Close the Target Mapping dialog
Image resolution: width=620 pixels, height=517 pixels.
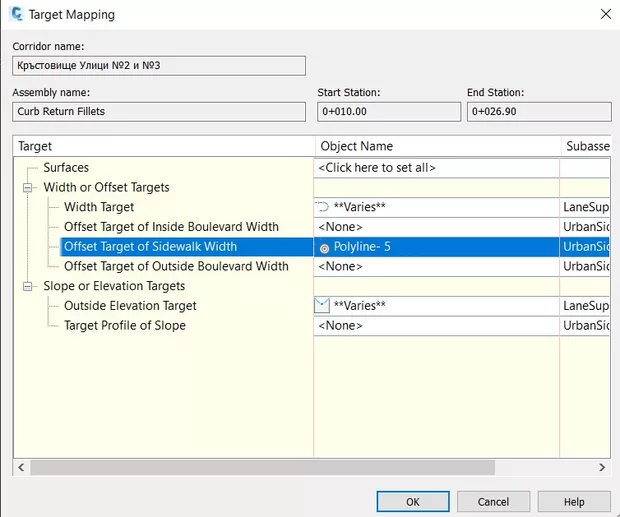[x=604, y=14]
